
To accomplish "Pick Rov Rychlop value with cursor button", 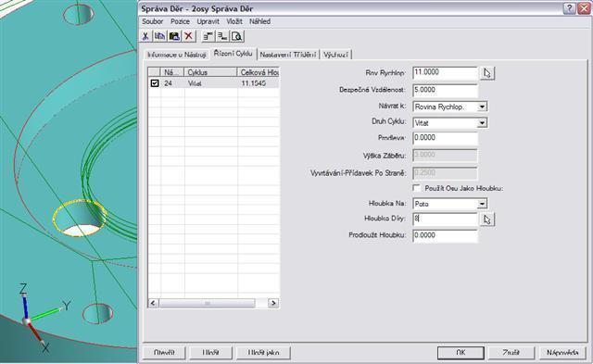I will click(x=487, y=73).
